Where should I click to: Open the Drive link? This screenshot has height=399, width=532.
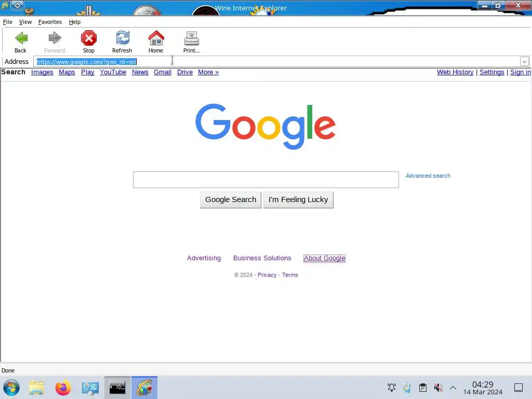[x=185, y=72]
